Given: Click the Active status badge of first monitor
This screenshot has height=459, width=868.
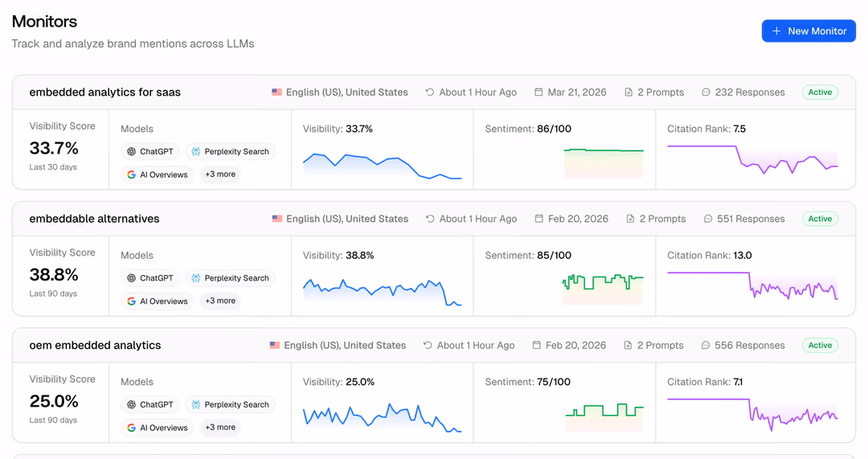Looking at the screenshot, I should pos(820,92).
